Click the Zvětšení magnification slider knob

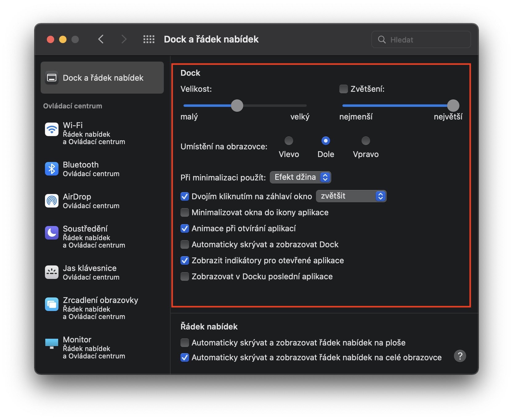[x=453, y=106]
